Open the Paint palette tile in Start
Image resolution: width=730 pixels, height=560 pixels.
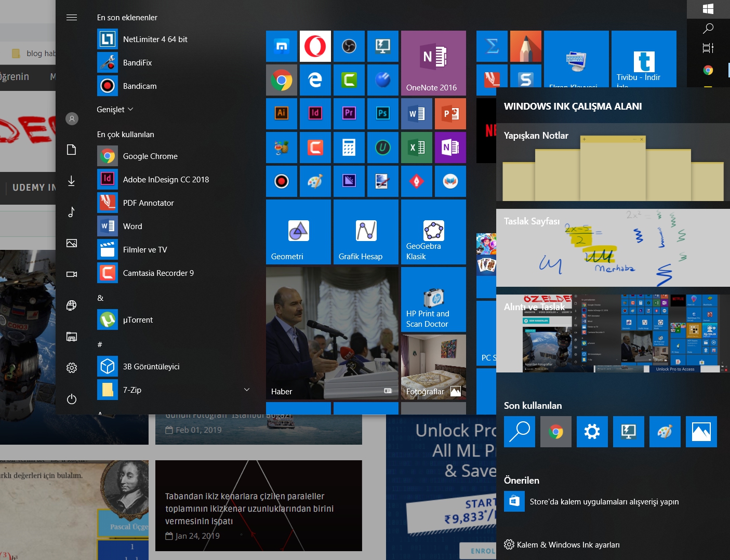point(315,181)
